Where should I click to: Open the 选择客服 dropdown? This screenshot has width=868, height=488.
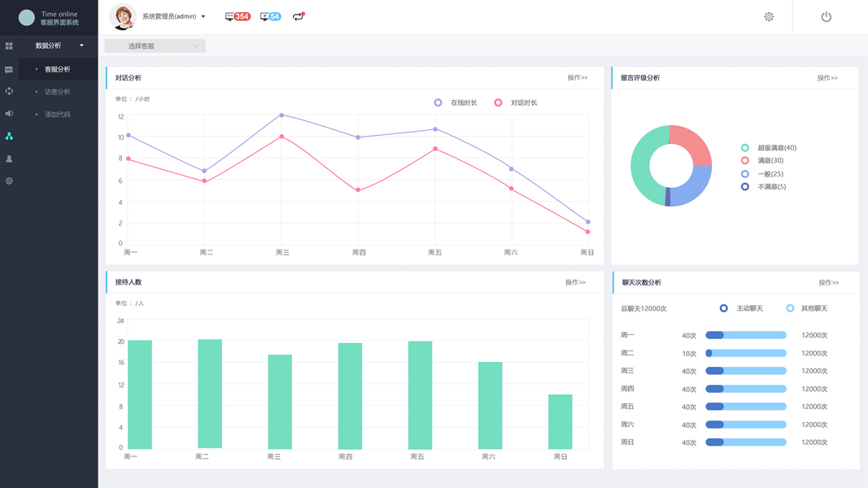(155, 46)
